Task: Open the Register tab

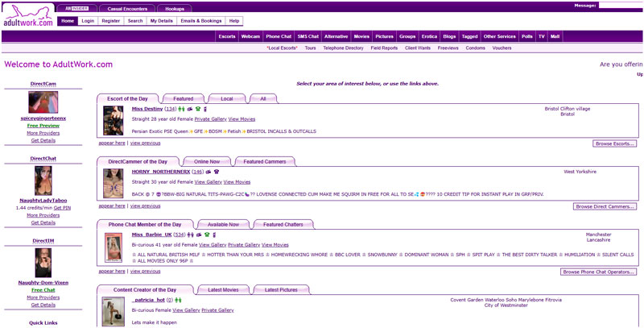Action: pyautogui.click(x=111, y=21)
